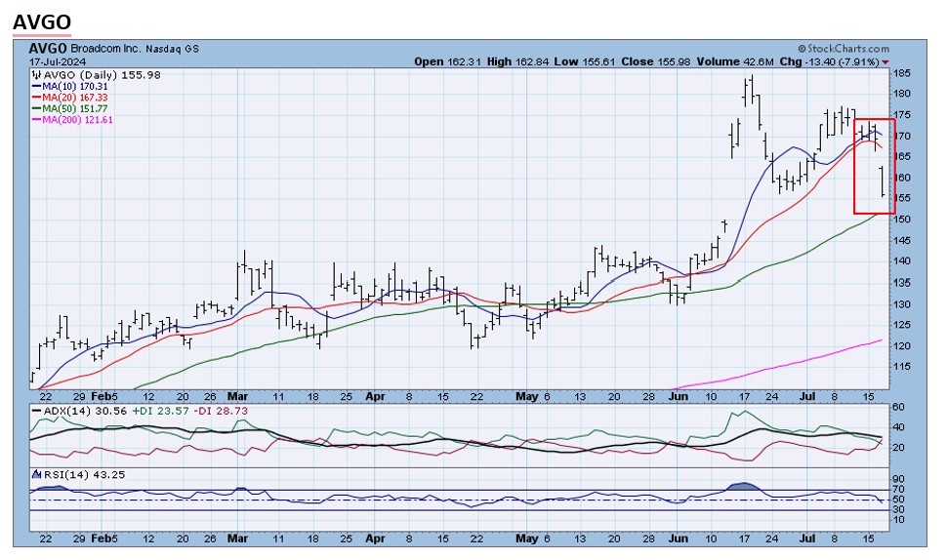Screen dimensions: 947x560
Task: Click the 185 price axis label
Action: click(902, 73)
